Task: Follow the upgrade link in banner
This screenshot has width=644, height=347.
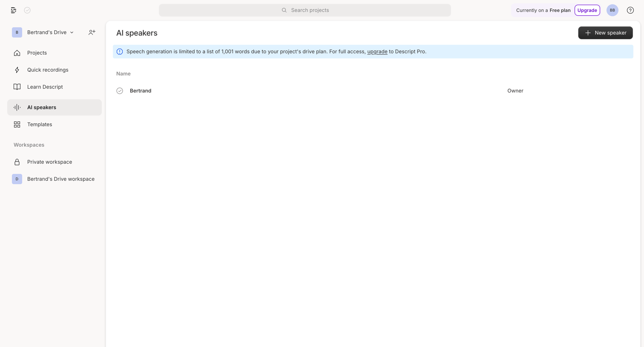Action: [377, 52]
